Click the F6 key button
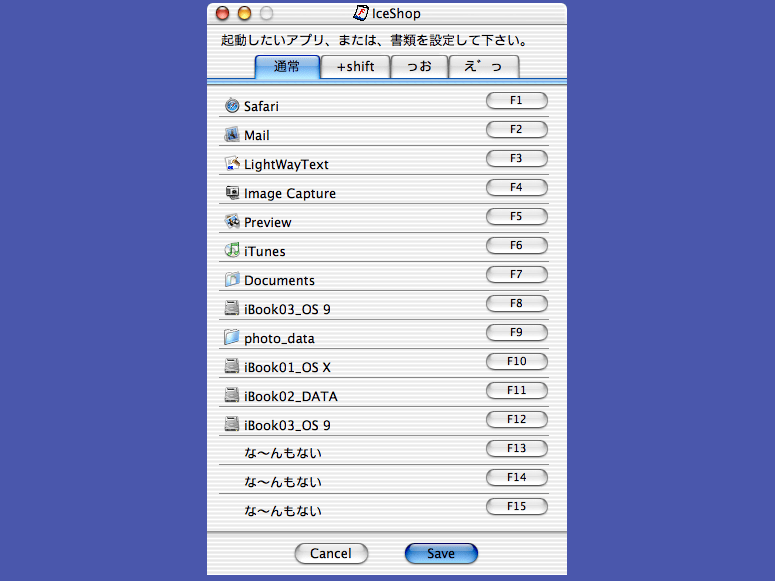The width and height of the screenshot is (775, 581). [x=517, y=245]
